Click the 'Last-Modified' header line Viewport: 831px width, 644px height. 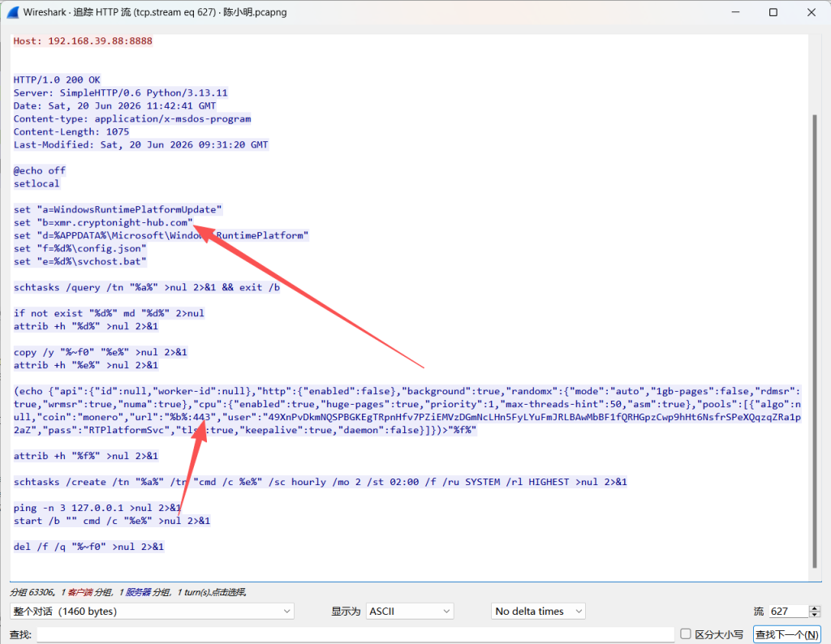[x=141, y=144]
